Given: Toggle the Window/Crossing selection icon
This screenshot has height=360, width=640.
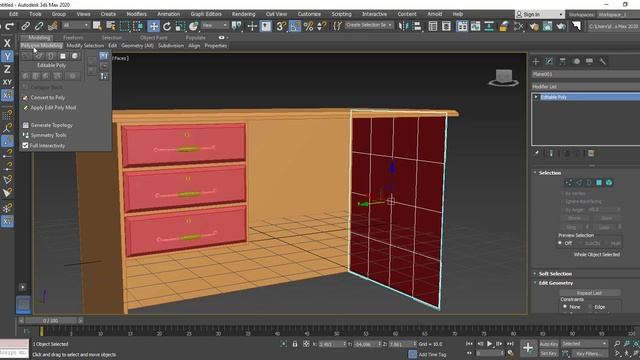Looking at the screenshot, I should coord(138,27).
